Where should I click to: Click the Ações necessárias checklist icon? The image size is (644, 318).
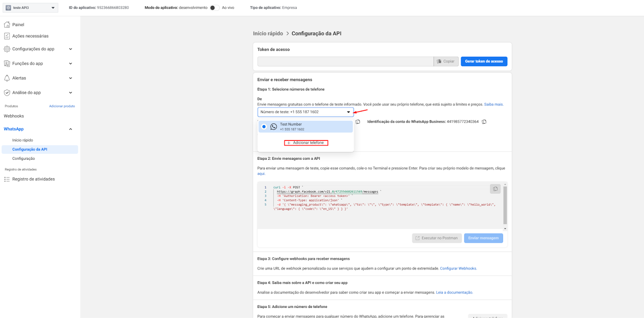tap(7, 36)
